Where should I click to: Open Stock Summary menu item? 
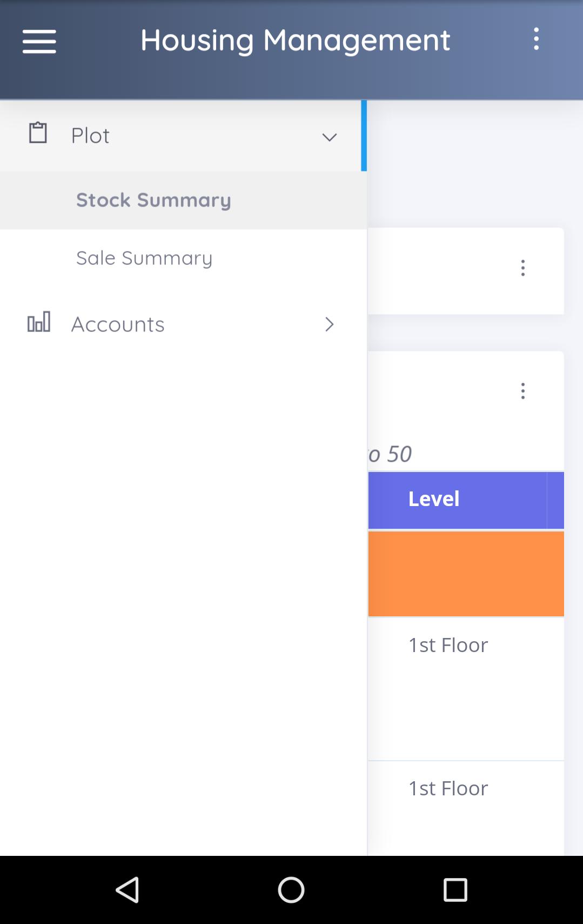(x=183, y=200)
